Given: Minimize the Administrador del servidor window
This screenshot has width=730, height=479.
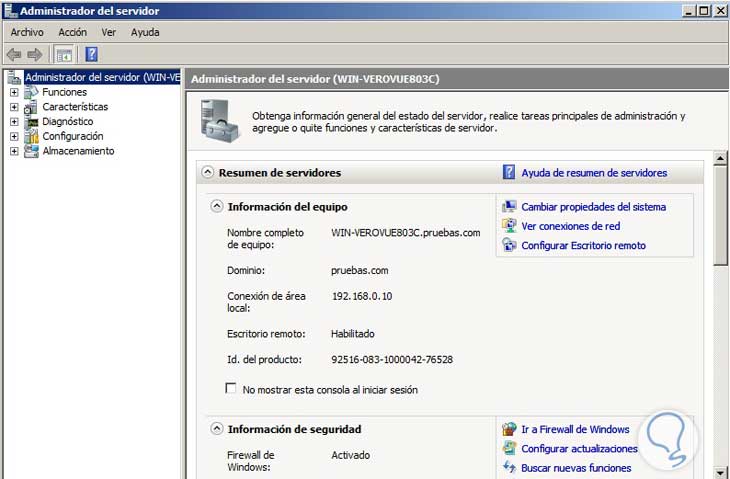Looking at the screenshot, I should click(x=689, y=10).
